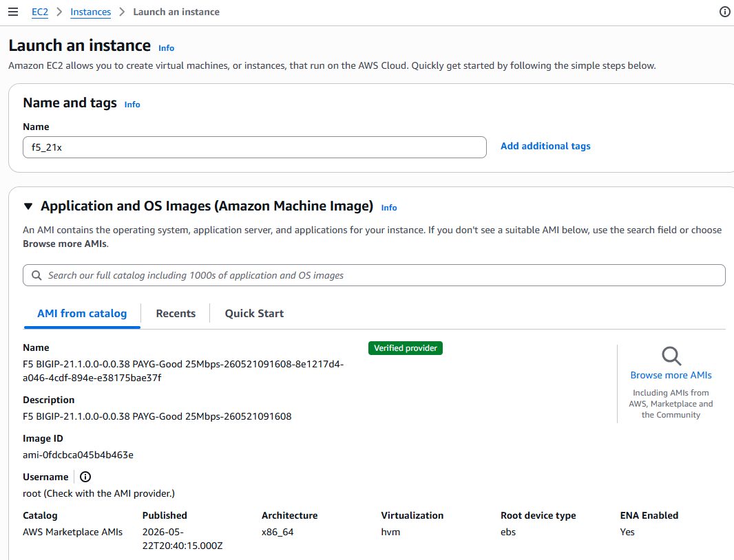Collapse the Application and OS Images section
This screenshot has width=734, height=560.
pyautogui.click(x=28, y=206)
